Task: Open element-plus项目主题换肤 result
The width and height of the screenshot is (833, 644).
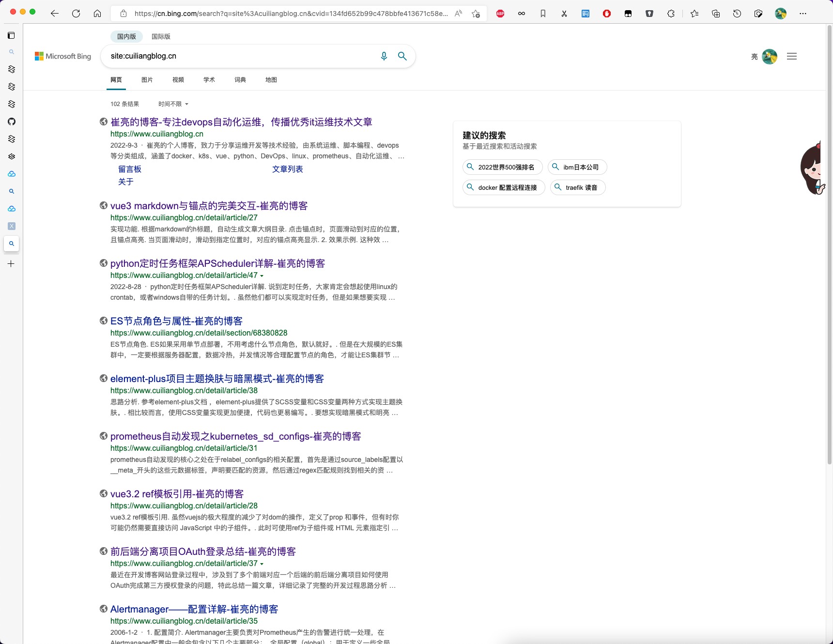Action: click(x=217, y=379)
